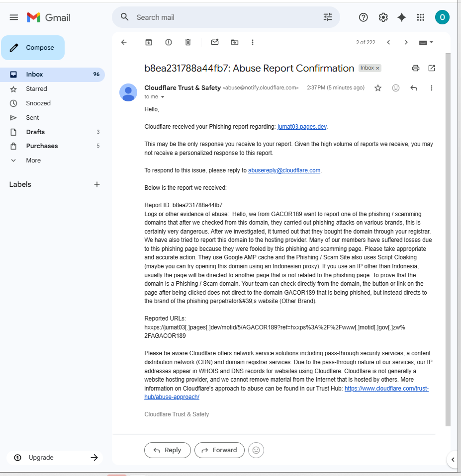Click the abusereply@cloudflare.com link

[x=284, y=170]
